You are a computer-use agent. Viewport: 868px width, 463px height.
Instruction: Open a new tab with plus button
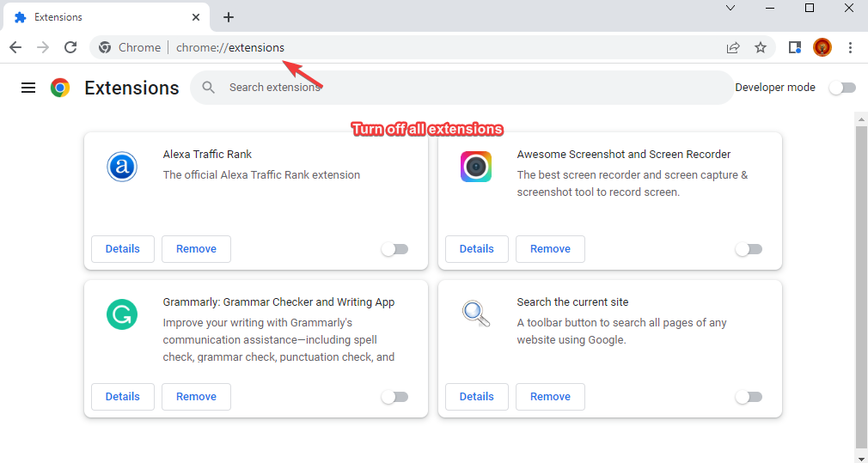tap(229, 17)
